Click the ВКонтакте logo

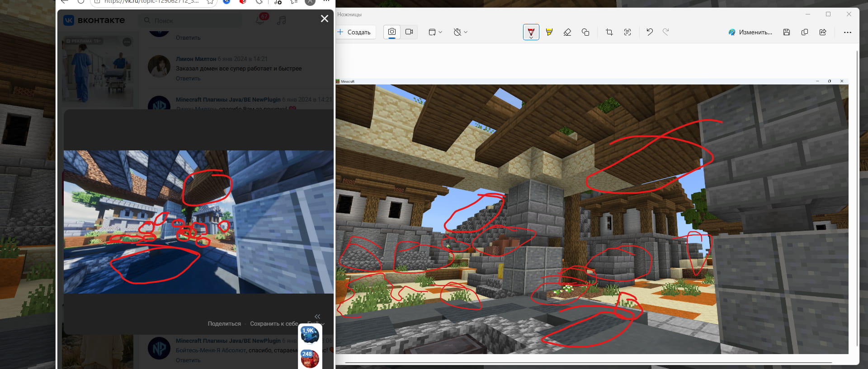click(x=94, y=20)
